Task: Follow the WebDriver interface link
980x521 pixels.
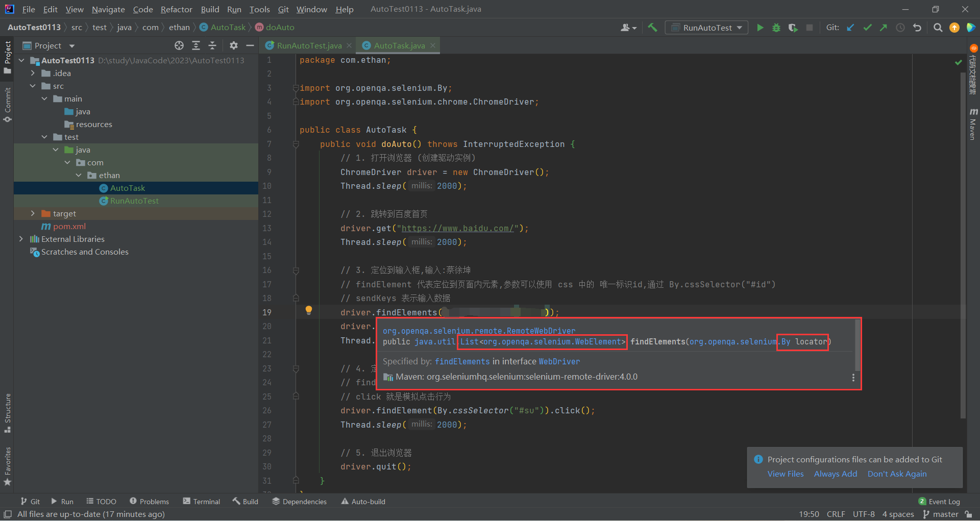Action: click(x=559, y=361)
